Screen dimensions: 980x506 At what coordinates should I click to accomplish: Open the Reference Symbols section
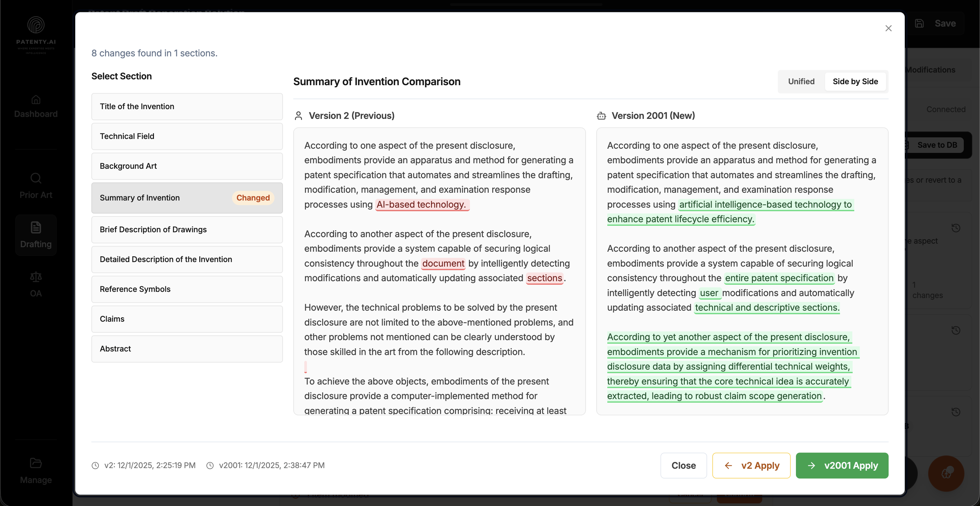click(x=187, y=289)
